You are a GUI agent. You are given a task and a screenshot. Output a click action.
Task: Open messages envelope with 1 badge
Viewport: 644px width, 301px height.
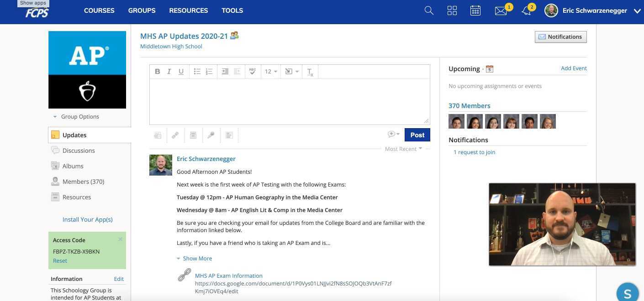tap(501, 10)
